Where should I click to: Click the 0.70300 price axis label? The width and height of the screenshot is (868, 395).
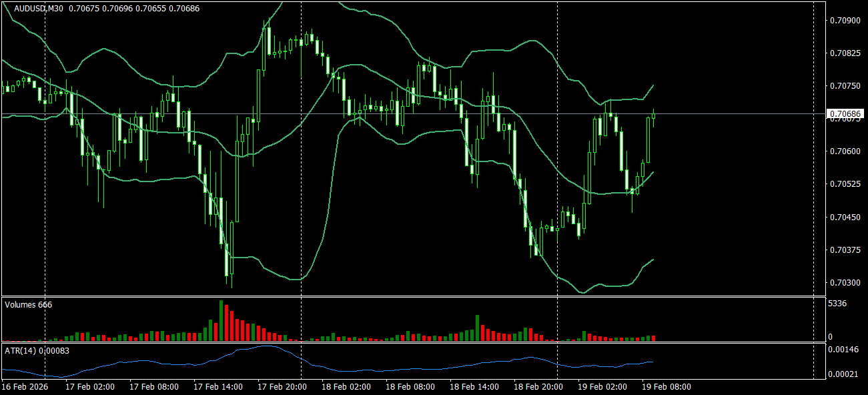coord(845,282)
